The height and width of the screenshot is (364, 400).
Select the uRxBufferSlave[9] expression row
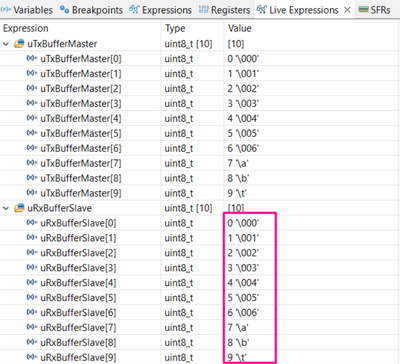tap(78, 358)
